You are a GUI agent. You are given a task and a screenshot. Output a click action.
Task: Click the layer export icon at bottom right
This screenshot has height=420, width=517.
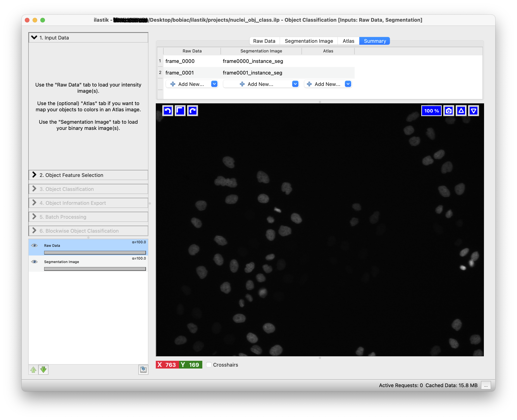click(143, 369)
